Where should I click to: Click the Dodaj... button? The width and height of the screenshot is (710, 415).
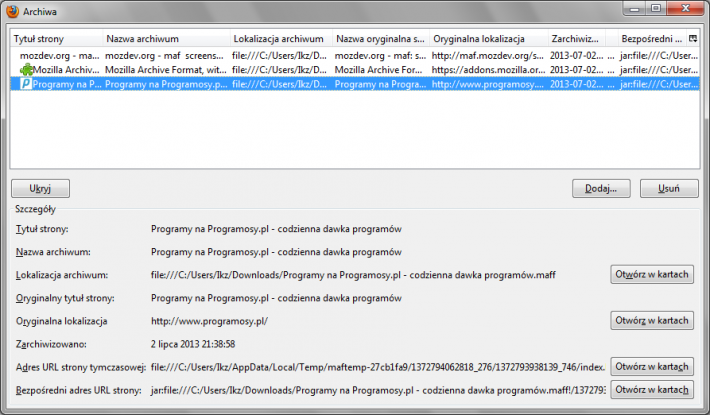[x=601, y=189]
